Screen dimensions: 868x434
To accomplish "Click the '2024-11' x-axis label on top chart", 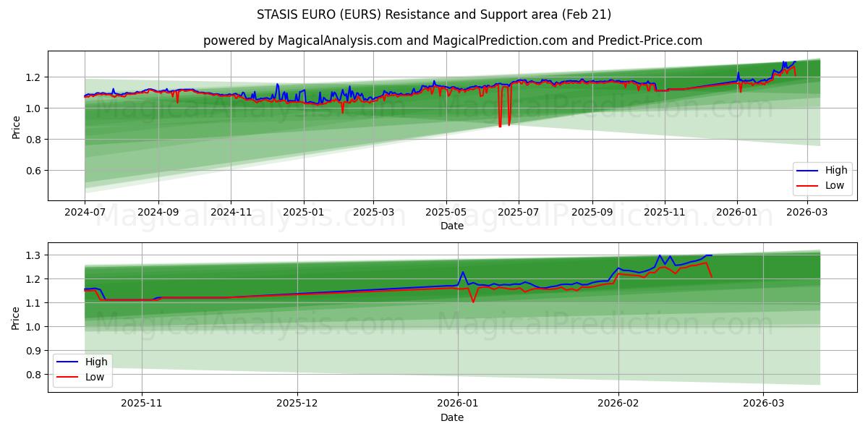I will [x=231, y=213].
